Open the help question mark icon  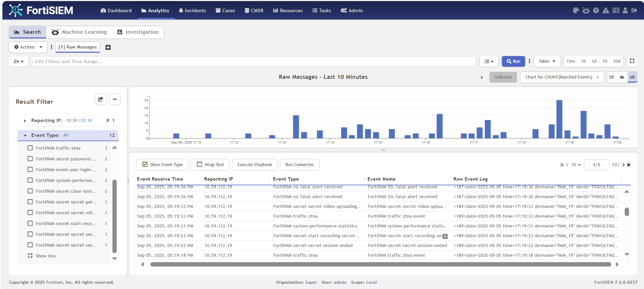point(596,11)
